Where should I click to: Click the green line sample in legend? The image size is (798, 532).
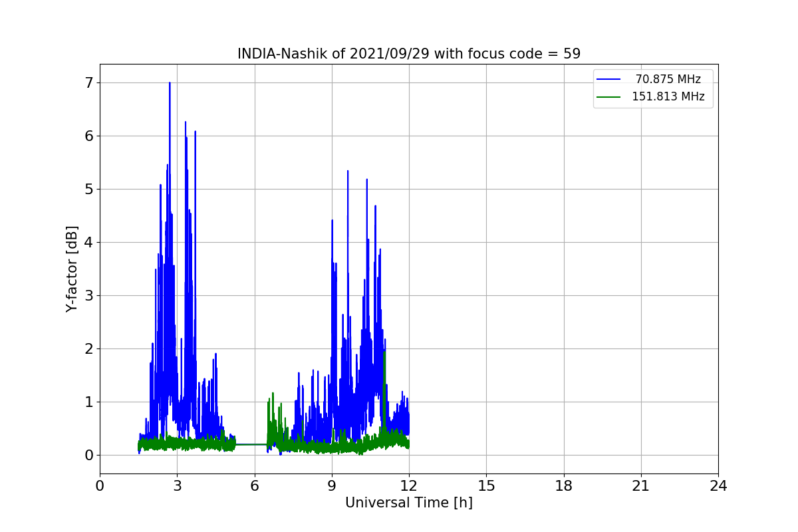point(608,96)
